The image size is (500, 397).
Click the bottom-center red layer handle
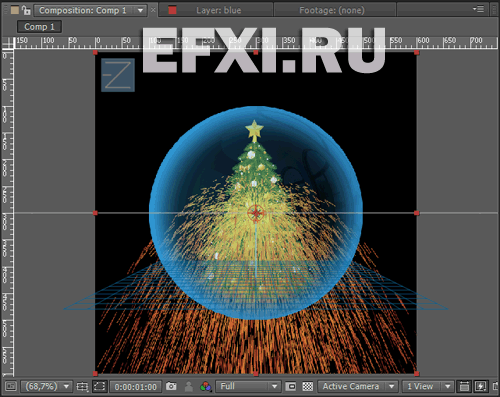(x=256, y=374)
